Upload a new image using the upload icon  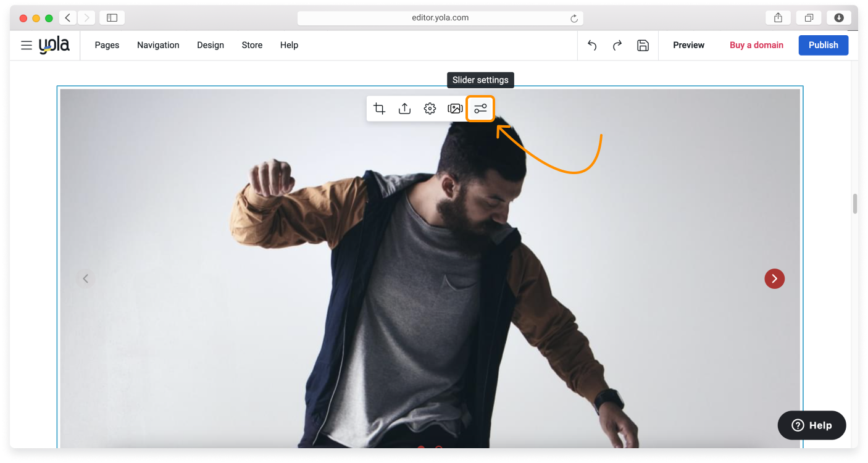pos(404,108)
